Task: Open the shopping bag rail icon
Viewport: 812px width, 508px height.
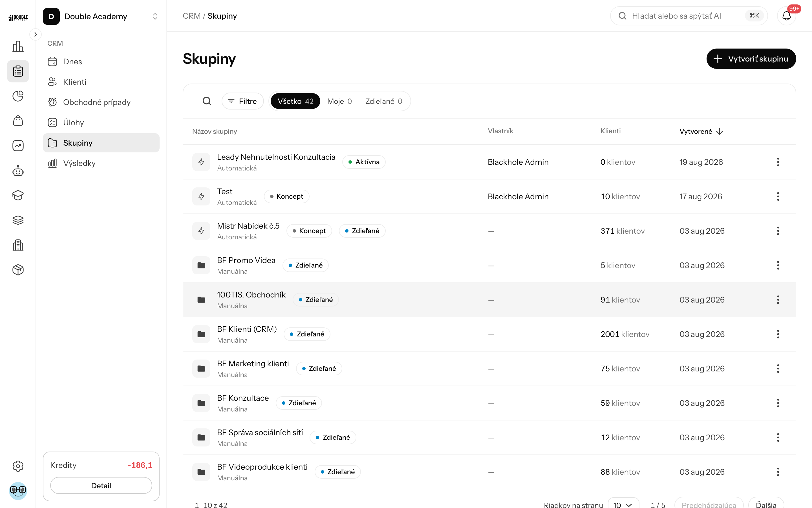Action: tap(18, 121)
